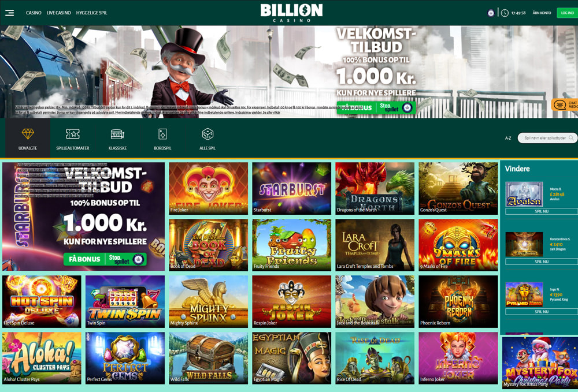The height and width of the screenshot is (392, 578).
Task: Open the hamburger menu icon
Action: [10, 13]
